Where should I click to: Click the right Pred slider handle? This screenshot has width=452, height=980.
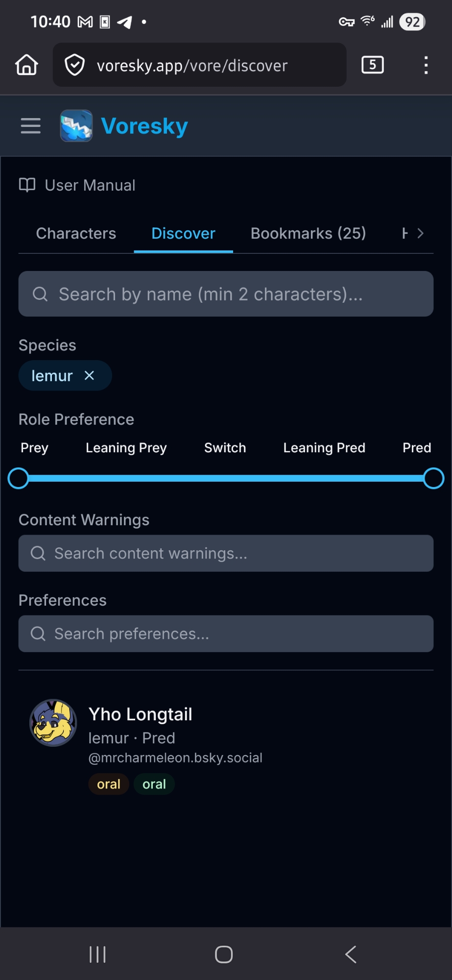[x=433, y=478]
